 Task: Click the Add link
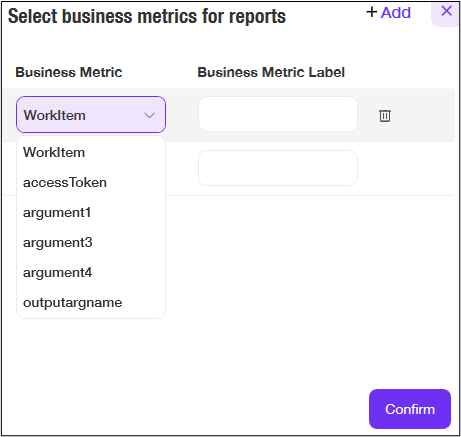click(x=396, y=13)
